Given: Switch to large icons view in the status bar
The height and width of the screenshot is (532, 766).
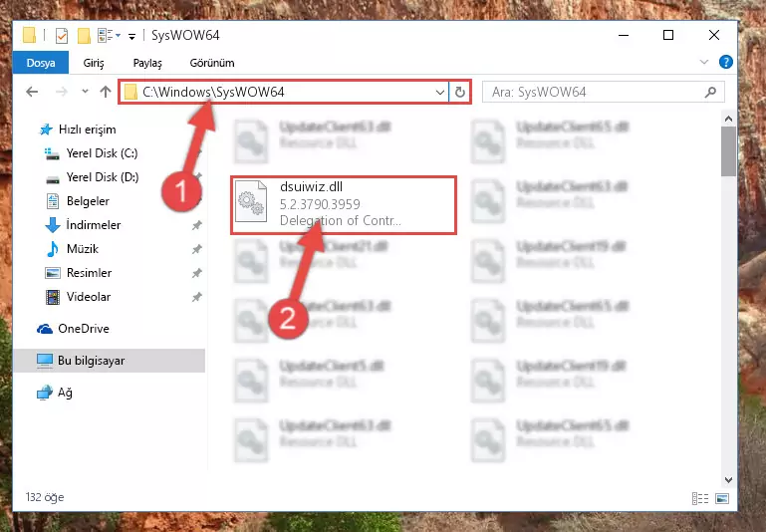Looking at the screenshot, I should pos(722,498).
